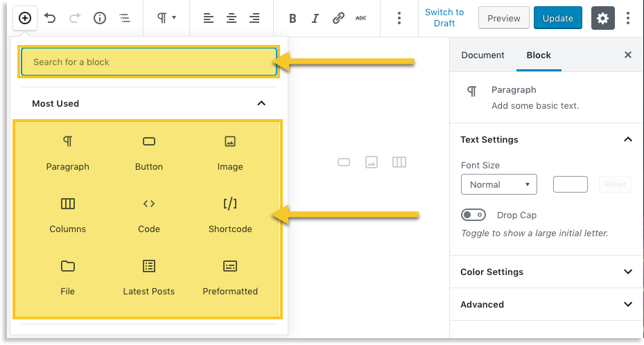Viewport: 644px width, 345px height.
Task: Toggle the Drop Cap switch
Action: 474,215
